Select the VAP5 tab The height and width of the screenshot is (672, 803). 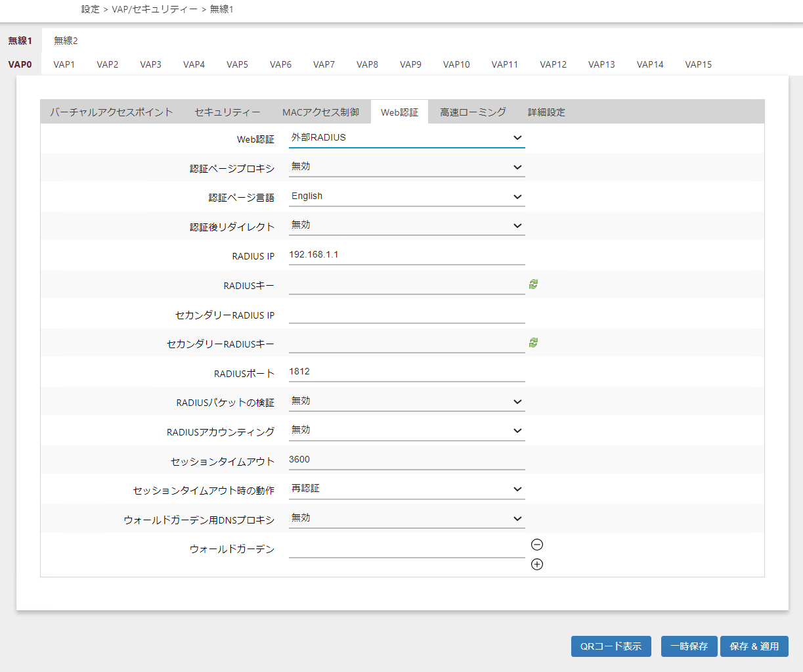click(x=238, y=64)
